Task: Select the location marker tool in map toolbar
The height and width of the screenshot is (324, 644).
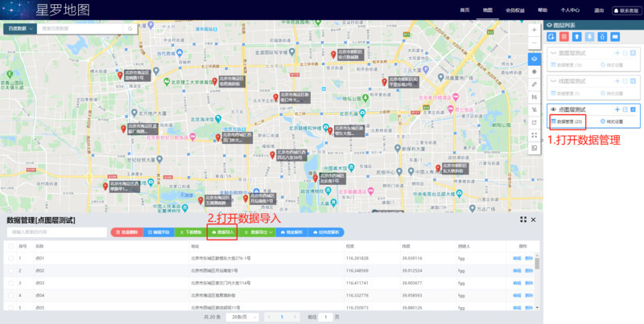Action: pyautogui.click(x=534, y=72)
